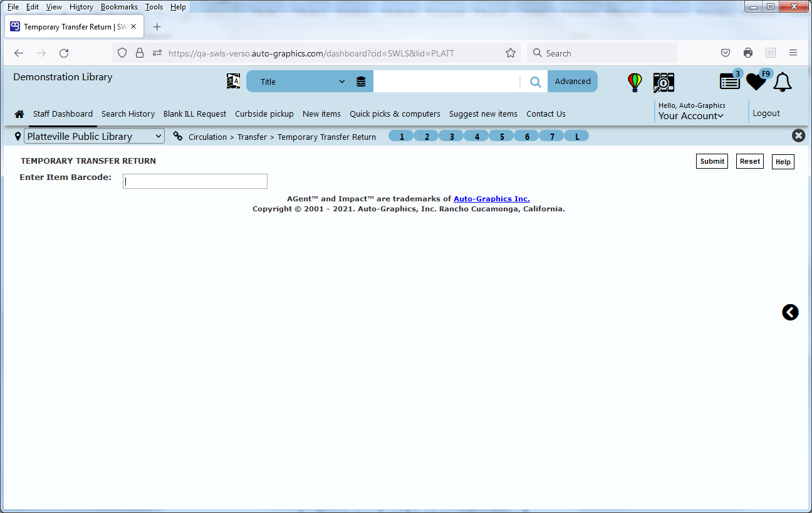Image resolution: width=812 pixels, height=513 pixels.
Task: Bookmark this page with star icon
Action: click(511, 53)
